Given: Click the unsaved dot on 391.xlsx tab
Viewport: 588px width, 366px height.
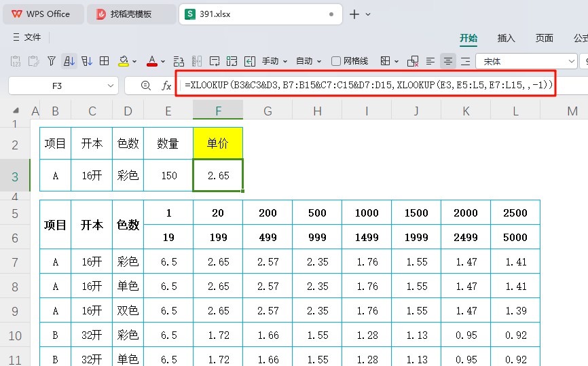Looking at the screenshot, I should point(331,14).
